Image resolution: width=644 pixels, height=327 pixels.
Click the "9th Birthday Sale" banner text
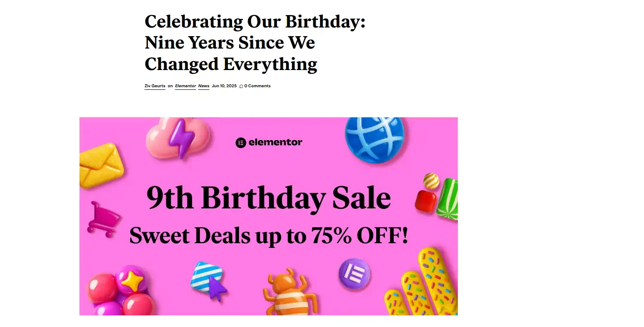(x=268, y=198)
